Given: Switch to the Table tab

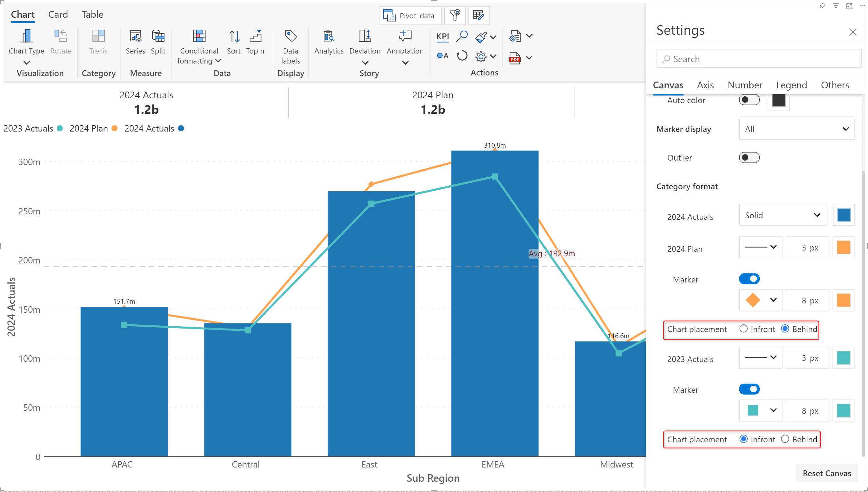Looking at the screenshot, I should tap(92, 15).
